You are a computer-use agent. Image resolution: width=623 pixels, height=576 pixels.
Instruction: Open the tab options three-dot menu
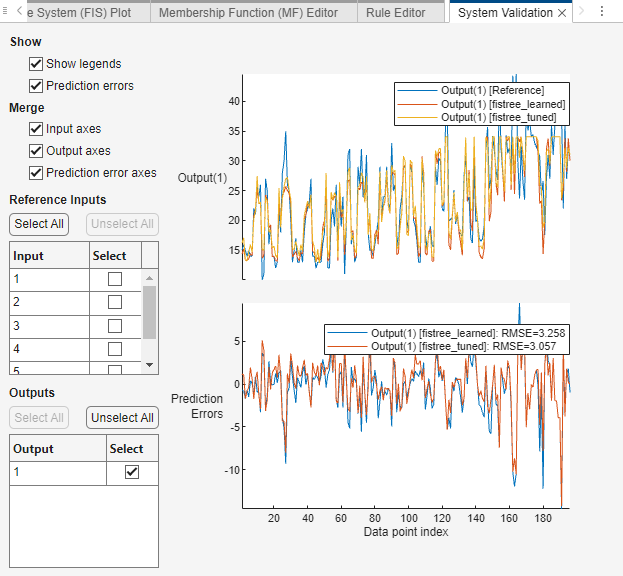(x=601, y=12)
